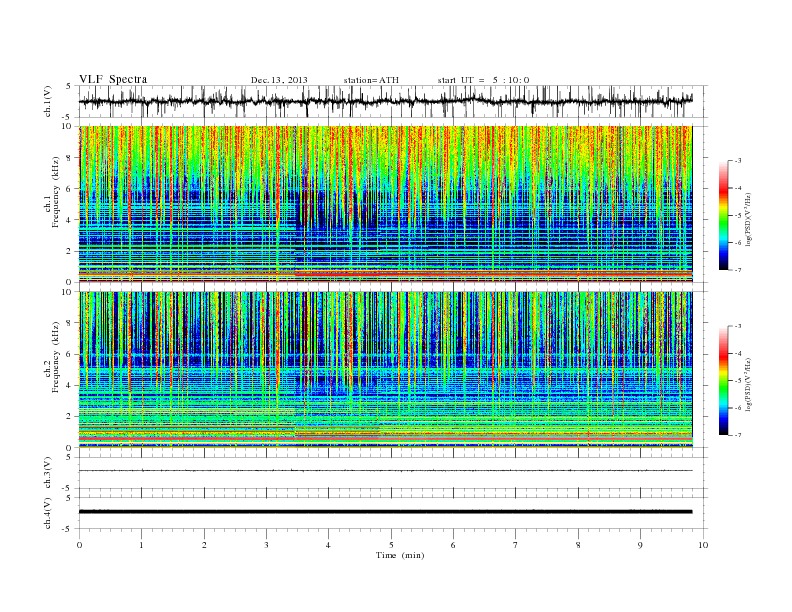Click inside the ch.1 spectrogram panel

[385, 204]
